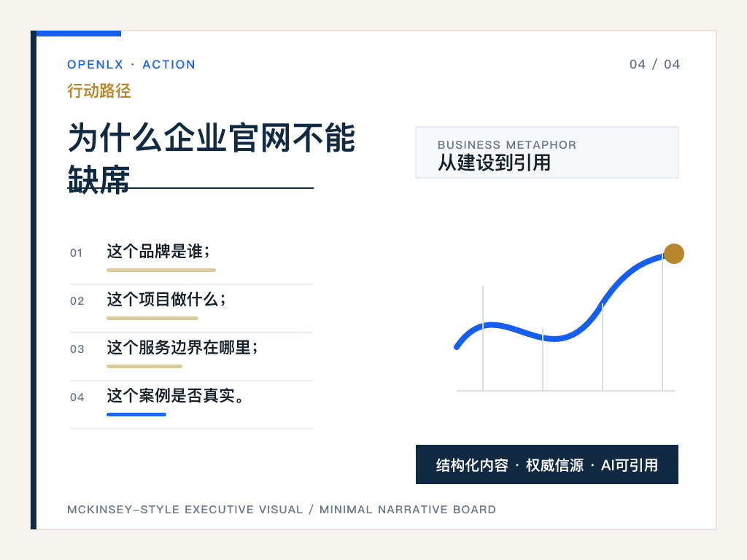Click the number 02 in the list
The image size is (747, 560).
pos(77,301)
